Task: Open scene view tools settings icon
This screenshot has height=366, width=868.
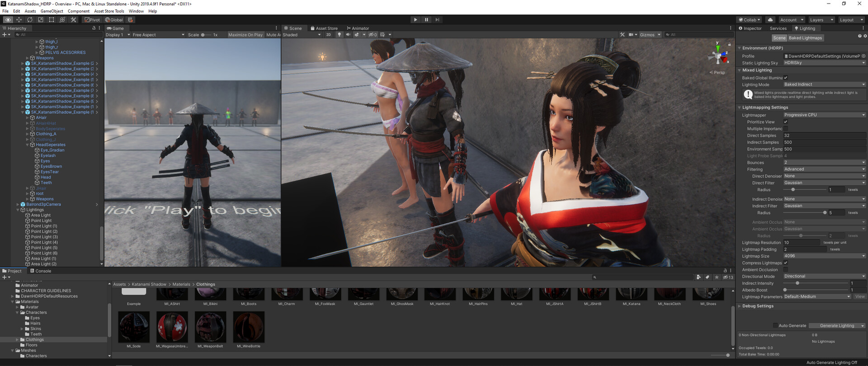Action: click(x=623, y=35)
